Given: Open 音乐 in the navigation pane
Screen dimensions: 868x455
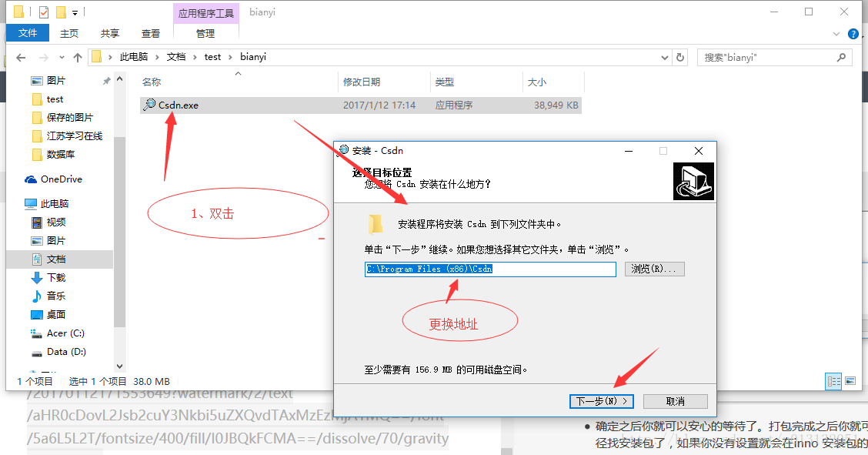Looking at the screenshot, I should [x=56, y=296].
